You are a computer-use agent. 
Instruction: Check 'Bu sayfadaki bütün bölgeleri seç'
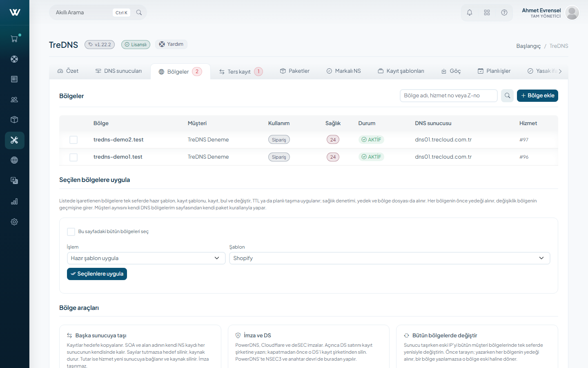coord(71,232)
